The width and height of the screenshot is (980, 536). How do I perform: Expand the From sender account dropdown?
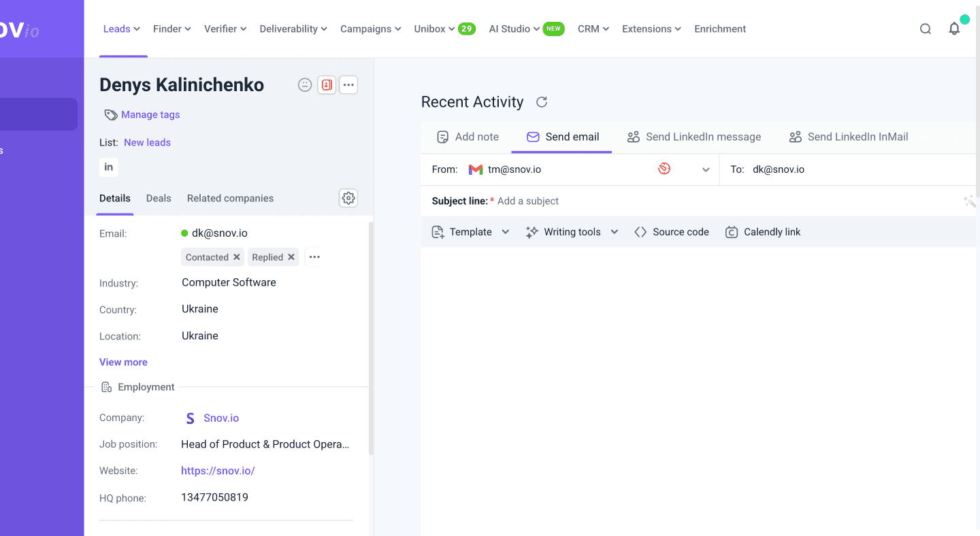(706, 170)
